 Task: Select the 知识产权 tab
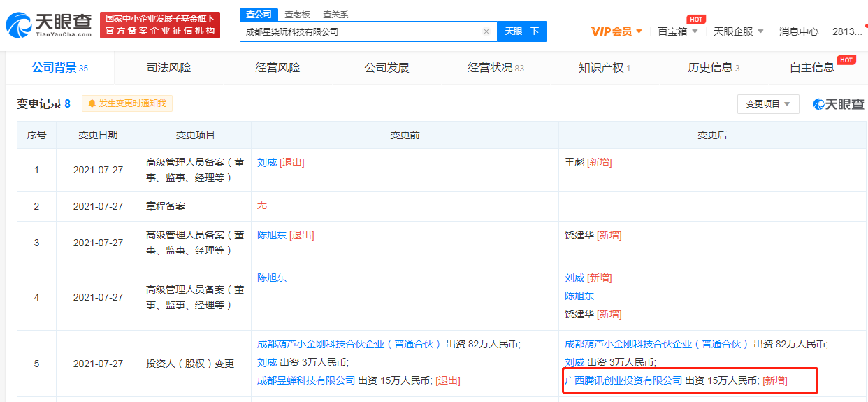[605, 68]
